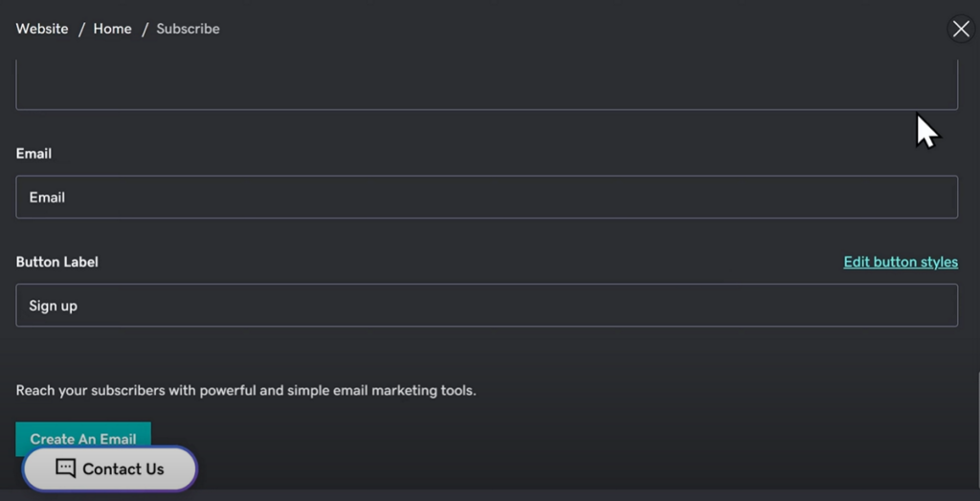The width and height of the screenshot is (980, 501).
Task: Click into the Email input field
Action: pyautogui.click(x=487, y=197)
